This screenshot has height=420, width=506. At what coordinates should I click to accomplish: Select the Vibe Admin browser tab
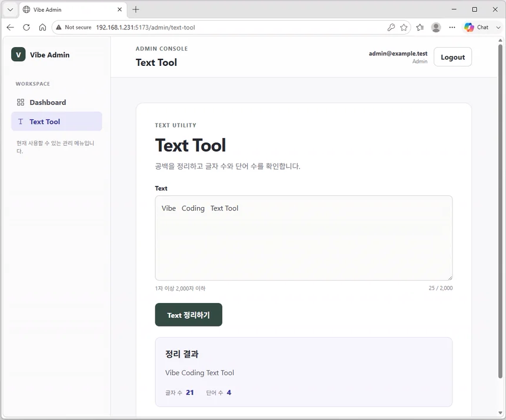[x=74, y=9]
